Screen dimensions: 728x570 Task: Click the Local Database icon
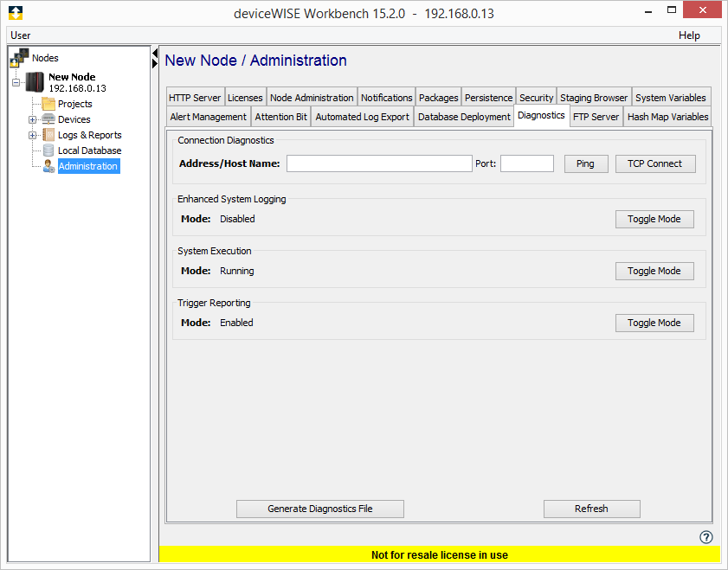tap(48, 151)
